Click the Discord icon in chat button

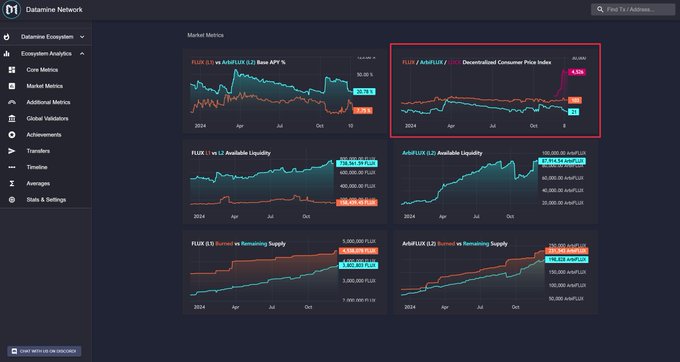(14, 351)
